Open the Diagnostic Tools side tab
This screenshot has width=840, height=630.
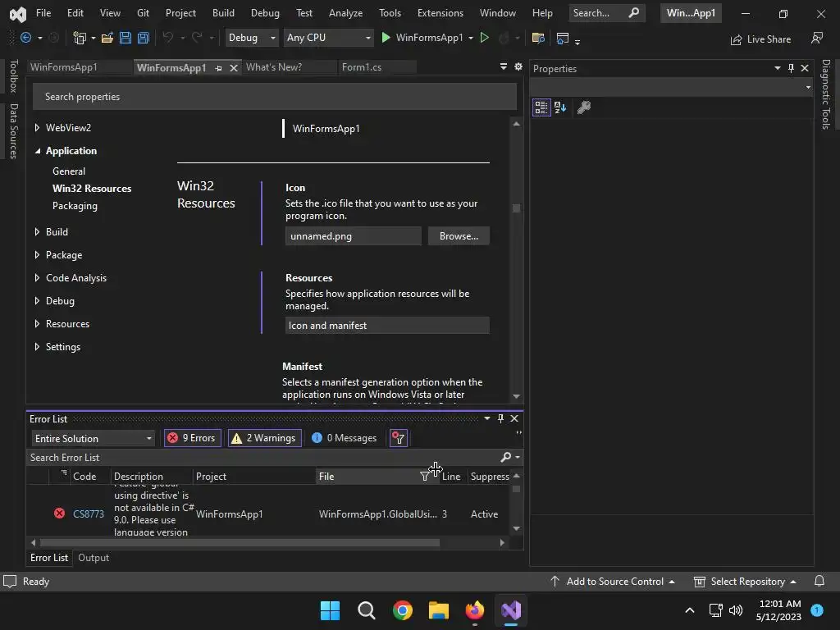click(x=825, y=94)
